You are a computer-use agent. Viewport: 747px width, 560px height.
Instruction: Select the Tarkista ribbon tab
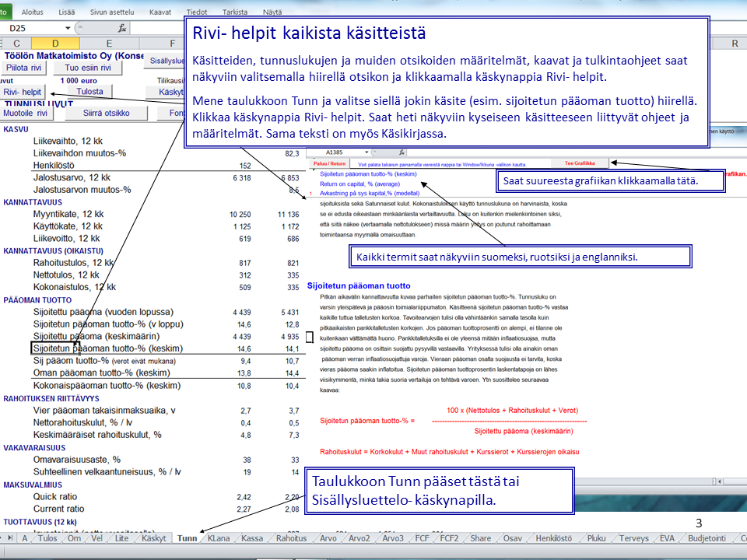(x=235, y=12)
